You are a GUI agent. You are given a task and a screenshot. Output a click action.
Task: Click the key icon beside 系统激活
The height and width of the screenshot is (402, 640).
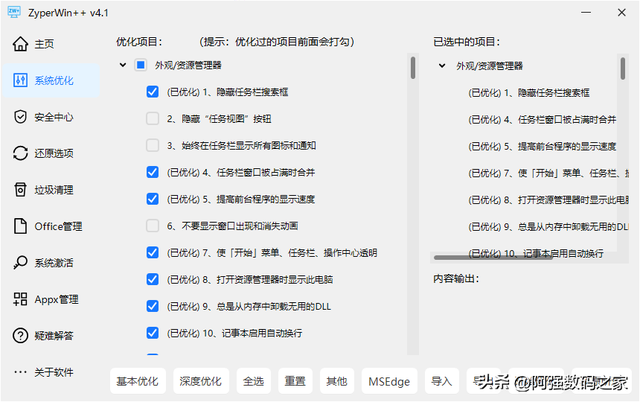pyautogui.click(x=20, y=262)
